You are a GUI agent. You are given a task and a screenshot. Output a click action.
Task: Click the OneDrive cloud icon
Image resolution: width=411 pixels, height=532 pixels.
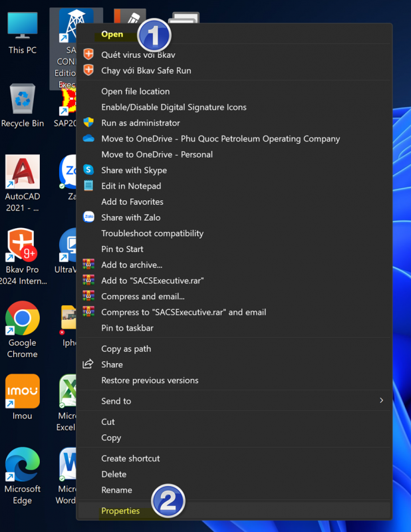tap(88, 138)
